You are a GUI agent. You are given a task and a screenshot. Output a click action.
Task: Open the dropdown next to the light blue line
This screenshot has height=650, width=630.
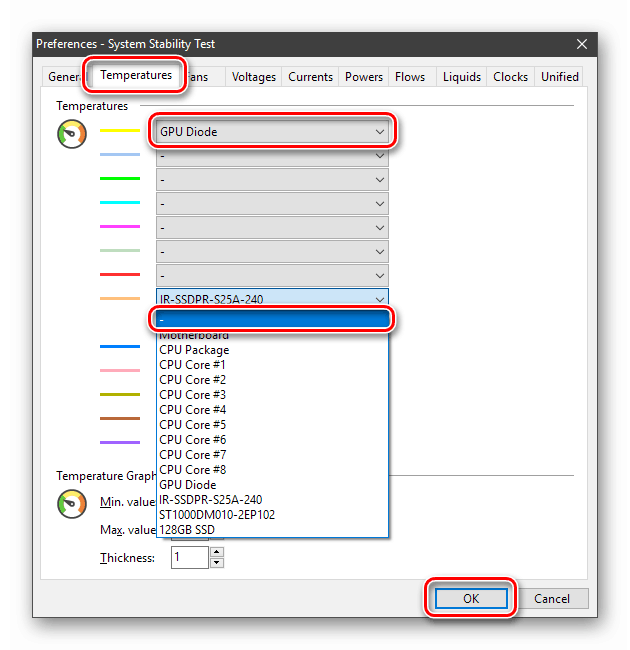(272, 156)
